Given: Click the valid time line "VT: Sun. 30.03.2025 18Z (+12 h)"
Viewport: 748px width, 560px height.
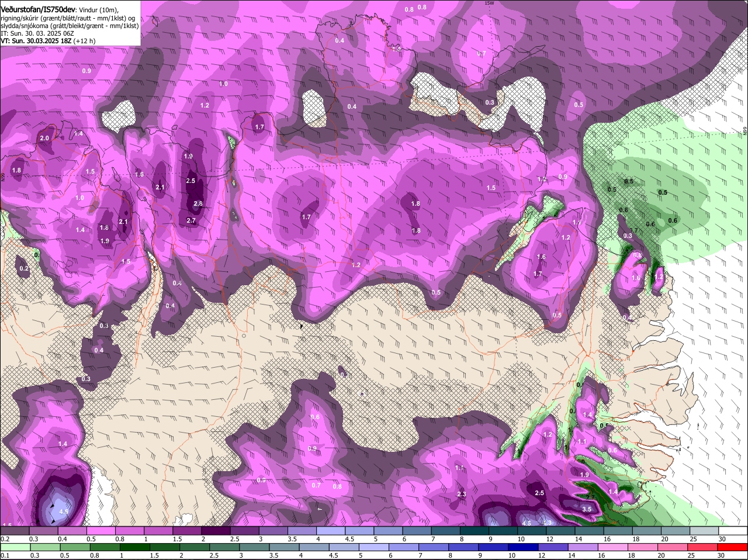Looking at the screenshot, I should (48, 41).
